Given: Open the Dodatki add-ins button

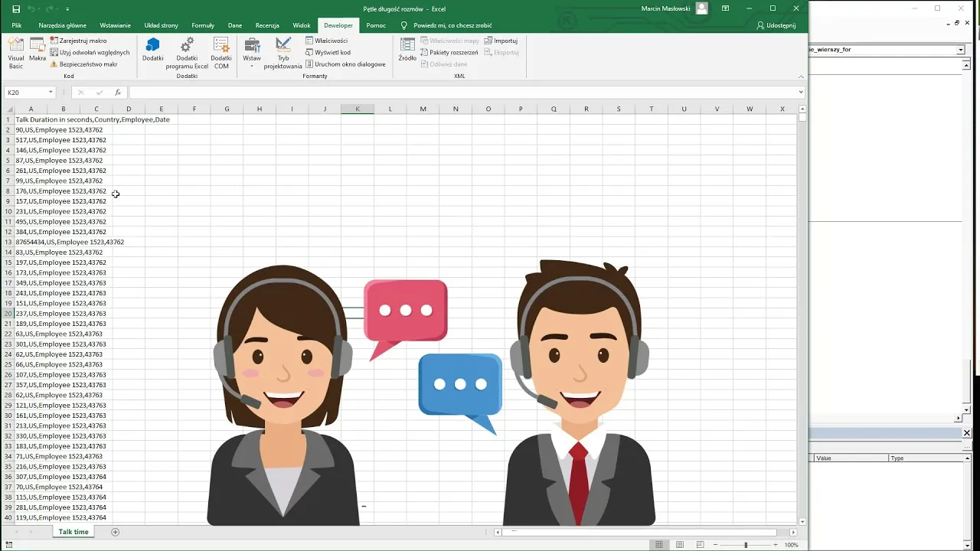Looking at the screenshot, I should pos(153,50).
